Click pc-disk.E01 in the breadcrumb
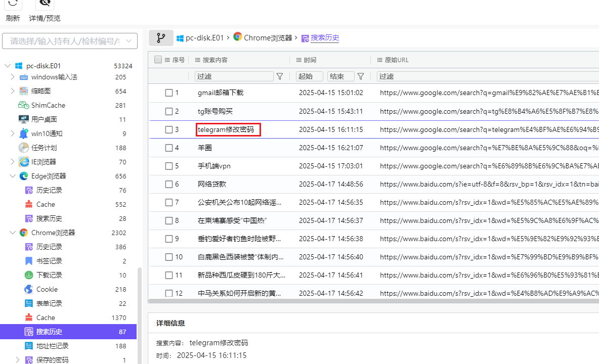This screenshot has width=599, height=364. [x=204, y=38]
